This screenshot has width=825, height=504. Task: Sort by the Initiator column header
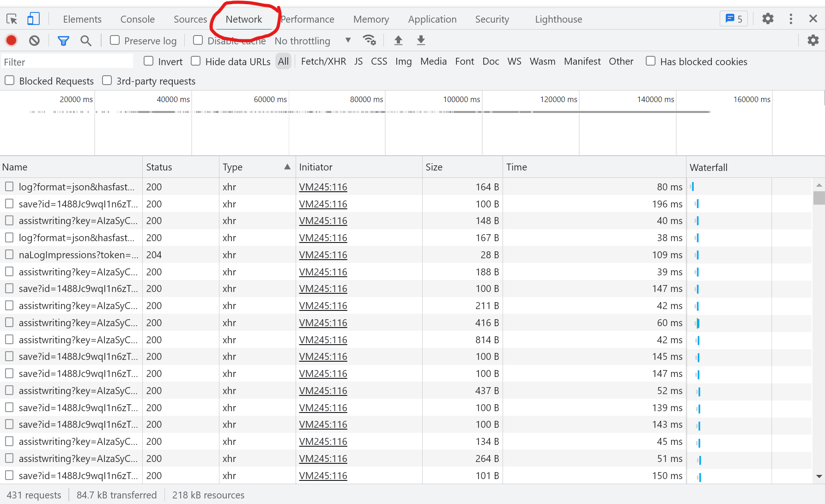(359, 167)
